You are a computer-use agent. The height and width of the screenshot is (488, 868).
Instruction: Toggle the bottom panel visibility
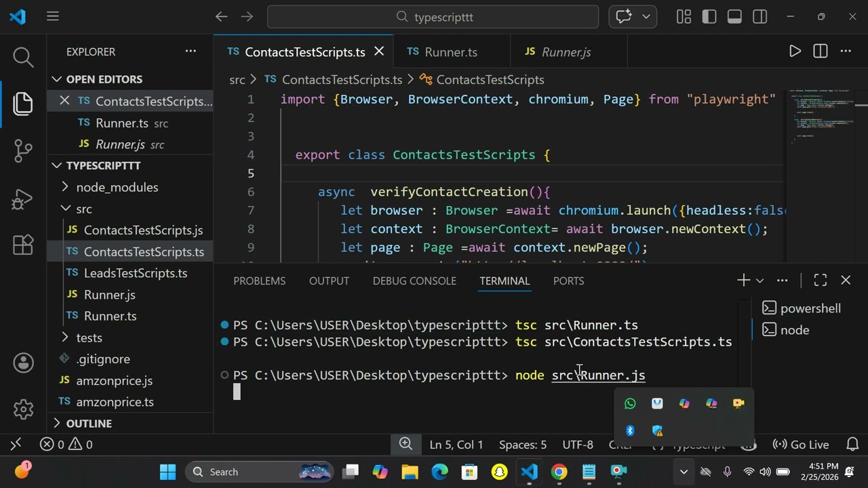tap(734, 17)
